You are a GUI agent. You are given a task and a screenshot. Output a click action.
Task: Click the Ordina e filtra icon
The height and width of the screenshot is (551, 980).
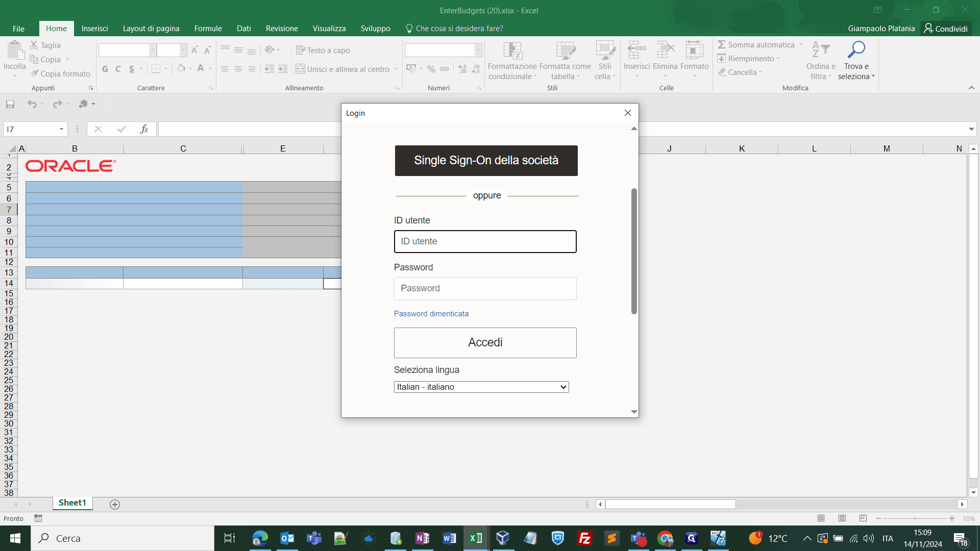[821, 49]
